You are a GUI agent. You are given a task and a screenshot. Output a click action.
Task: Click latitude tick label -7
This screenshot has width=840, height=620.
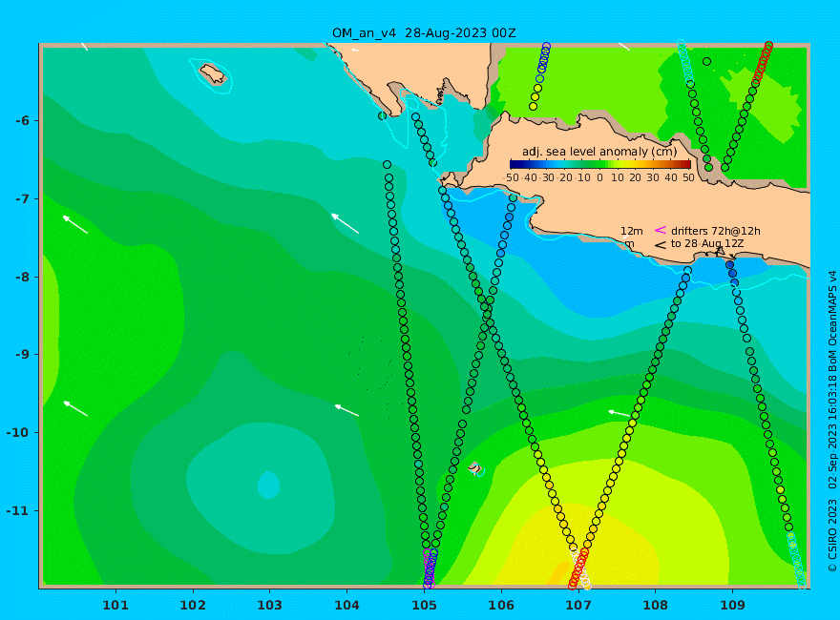(x=22, y=198)
